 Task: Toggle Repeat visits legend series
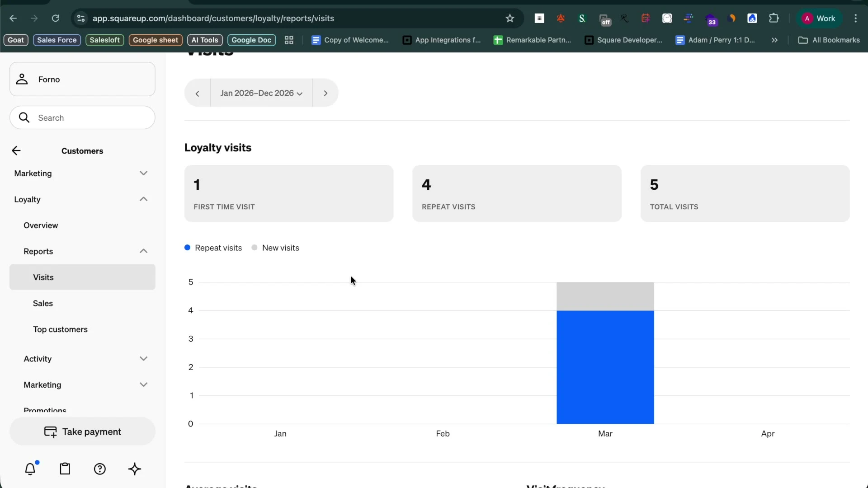pyautogui.click(x=213, y=248)
